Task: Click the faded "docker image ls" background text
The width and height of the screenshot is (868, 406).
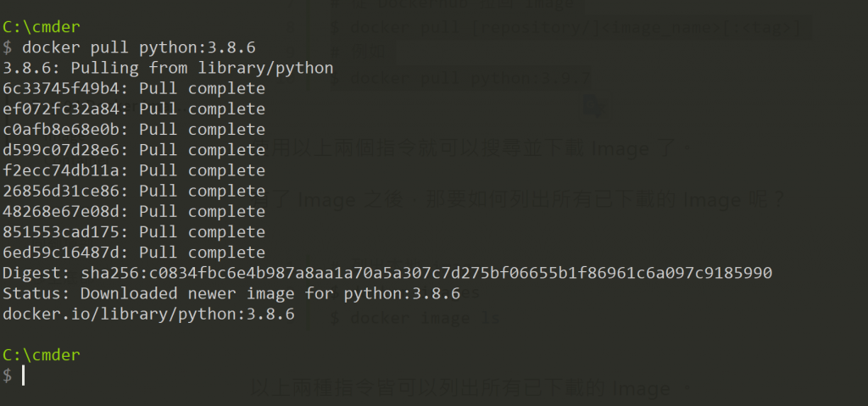Action: click(415, 320)
